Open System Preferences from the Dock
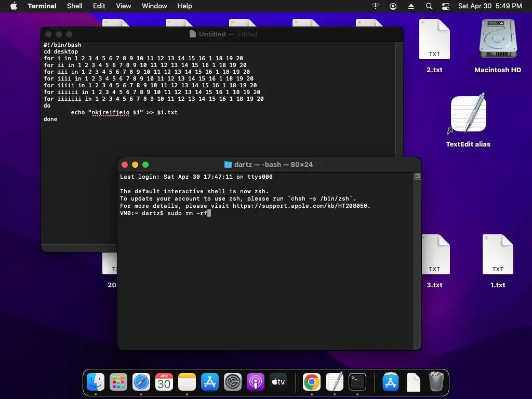The width and height of the screenshot is (532, 399). [232, 382]
